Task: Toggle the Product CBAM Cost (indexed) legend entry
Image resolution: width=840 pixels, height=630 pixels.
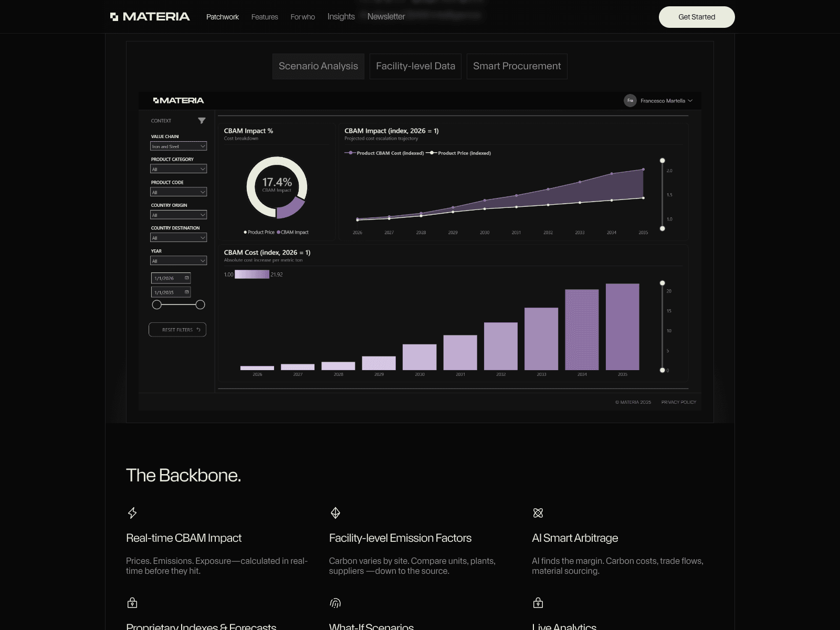Action: (x=384, y=153)
